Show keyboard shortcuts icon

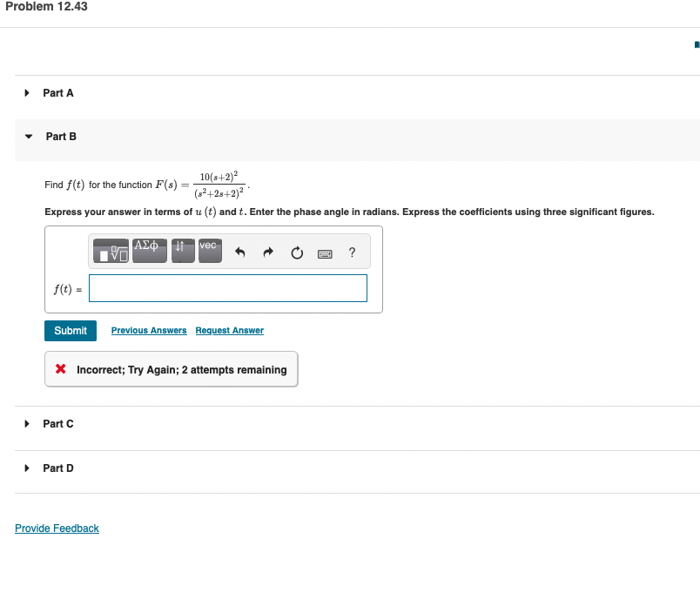click(x=325, y=254)
